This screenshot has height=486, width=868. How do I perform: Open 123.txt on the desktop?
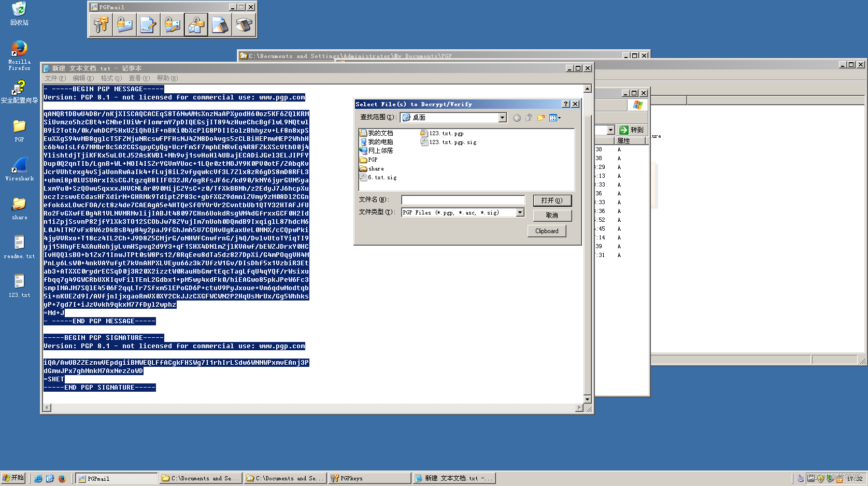(x=19, y=285)
